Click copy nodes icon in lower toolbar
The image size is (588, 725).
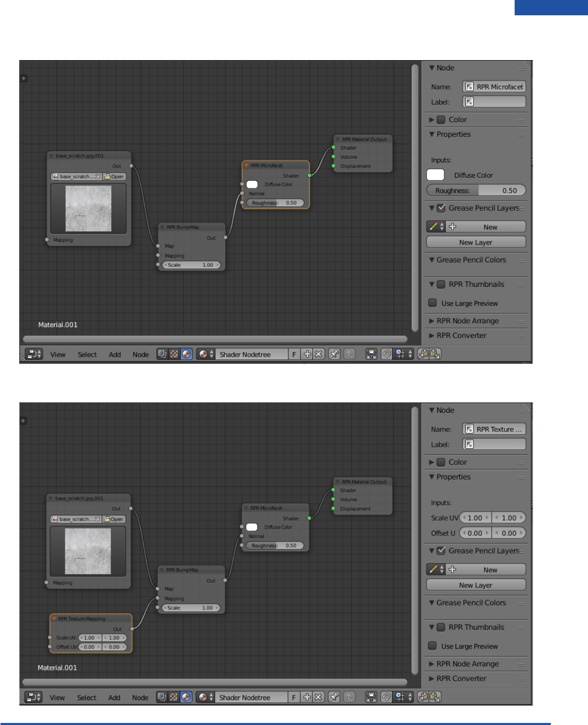coord(423,697)
